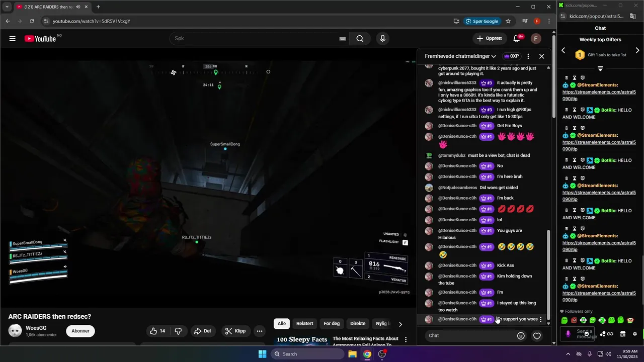Open Chrome three-dot menu
This screenshot has width=644, height=362.
point(548,21)
